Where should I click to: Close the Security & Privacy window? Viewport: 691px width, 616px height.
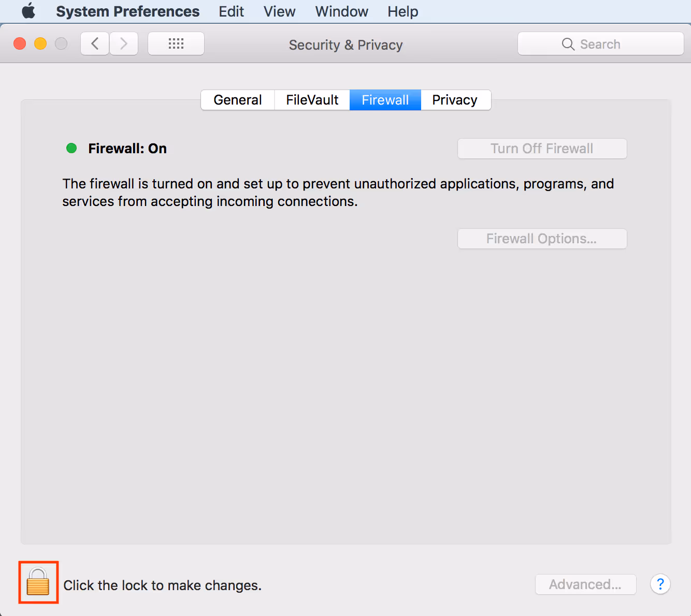coord(20,43)
